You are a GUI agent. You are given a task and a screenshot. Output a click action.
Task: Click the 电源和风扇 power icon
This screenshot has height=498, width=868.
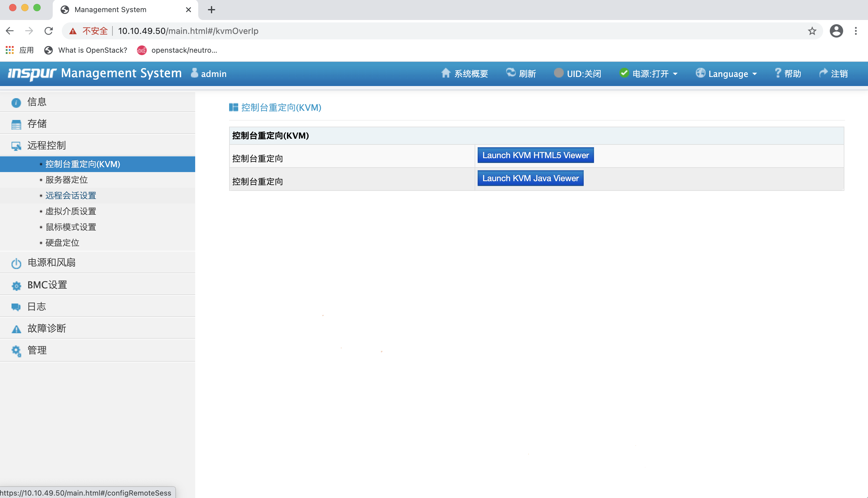(x=16, y=263)
